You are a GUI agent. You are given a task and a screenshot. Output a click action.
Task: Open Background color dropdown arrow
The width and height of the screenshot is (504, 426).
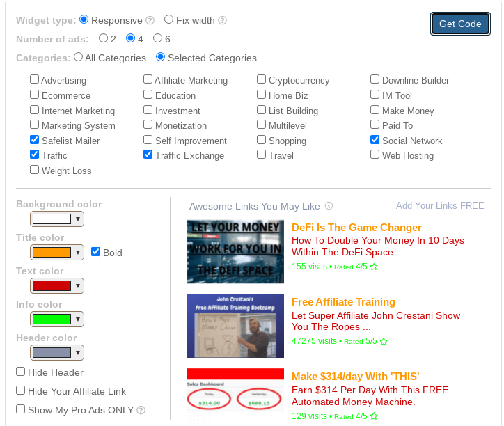[x=78, y=219]
